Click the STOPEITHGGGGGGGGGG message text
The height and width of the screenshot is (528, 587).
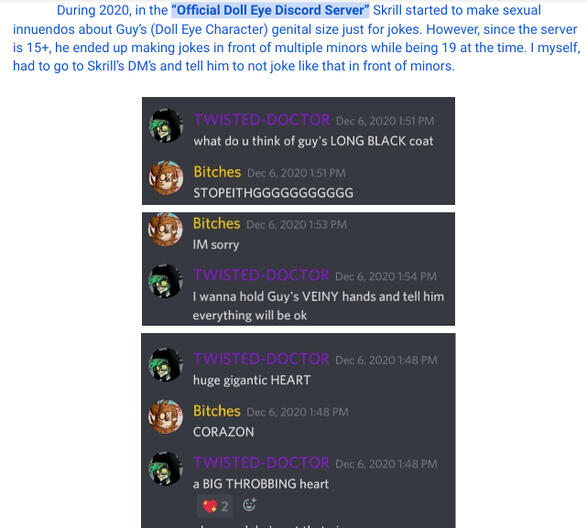pos(273,193)
